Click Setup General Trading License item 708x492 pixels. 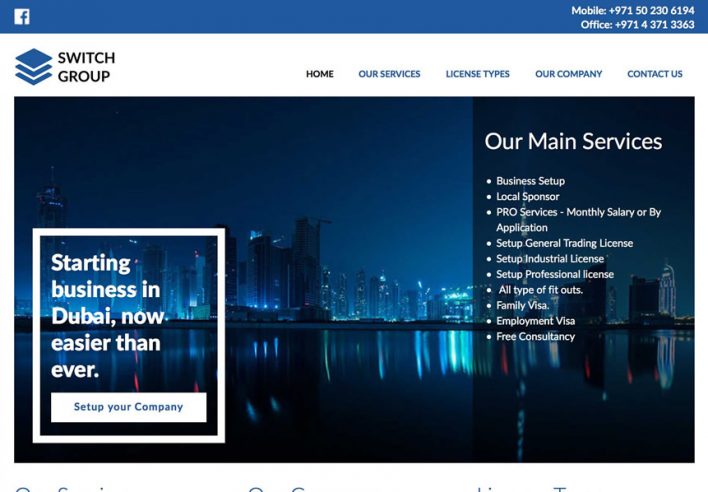point(564,243)
